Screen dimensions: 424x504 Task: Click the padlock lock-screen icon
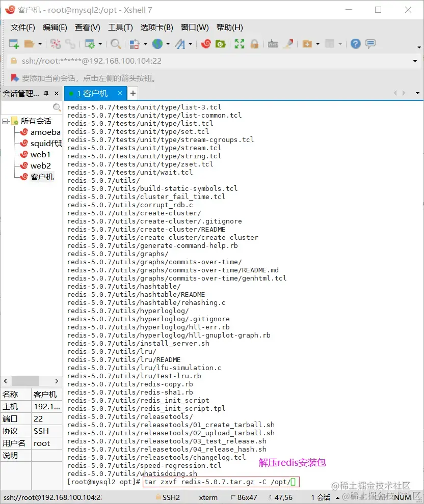pyautogui.click(x=254, y=44)
